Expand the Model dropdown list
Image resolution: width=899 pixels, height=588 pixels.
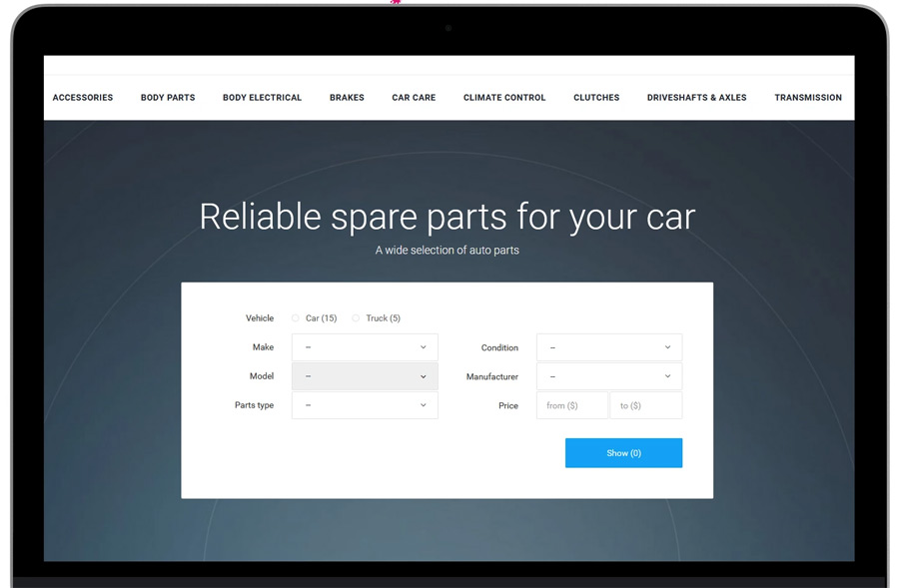coord(364,376)
